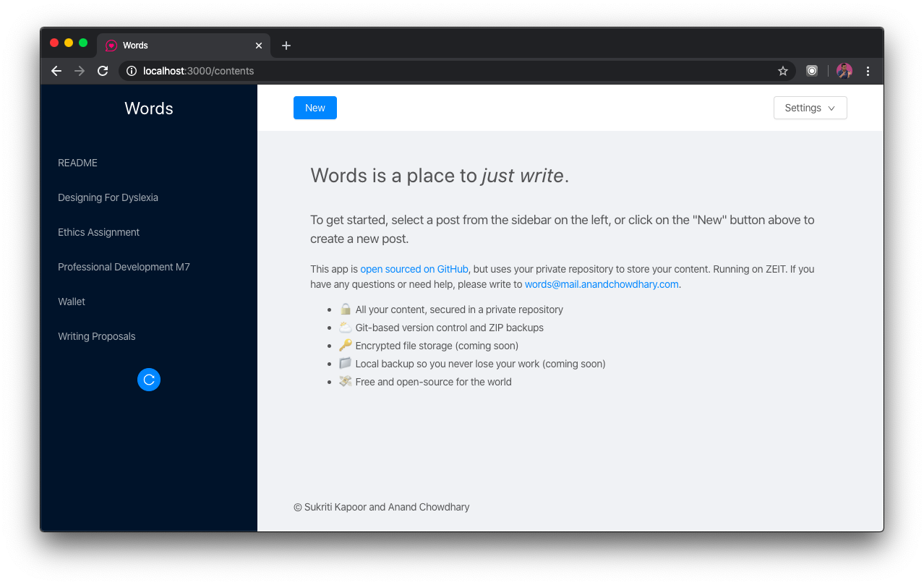The height and width of the screenshot is (585, 924).
Task: Open the Settings dropdown
Action: point(810,108)
